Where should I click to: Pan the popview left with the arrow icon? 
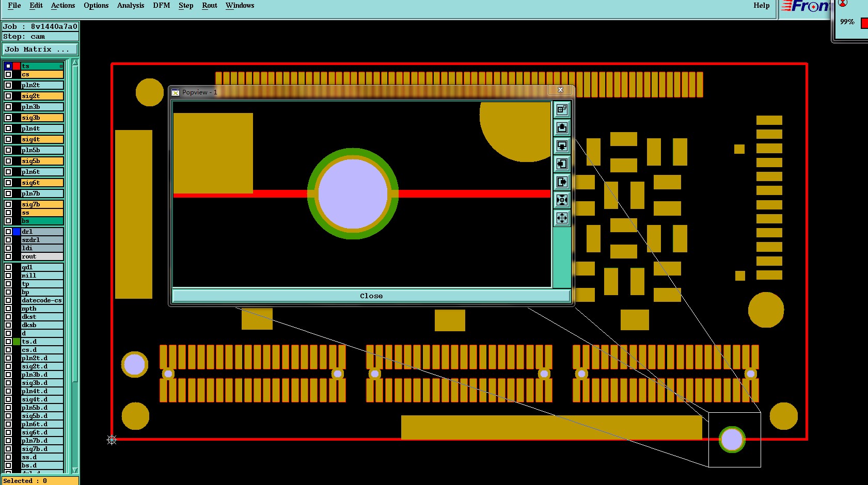pos(562,164)
